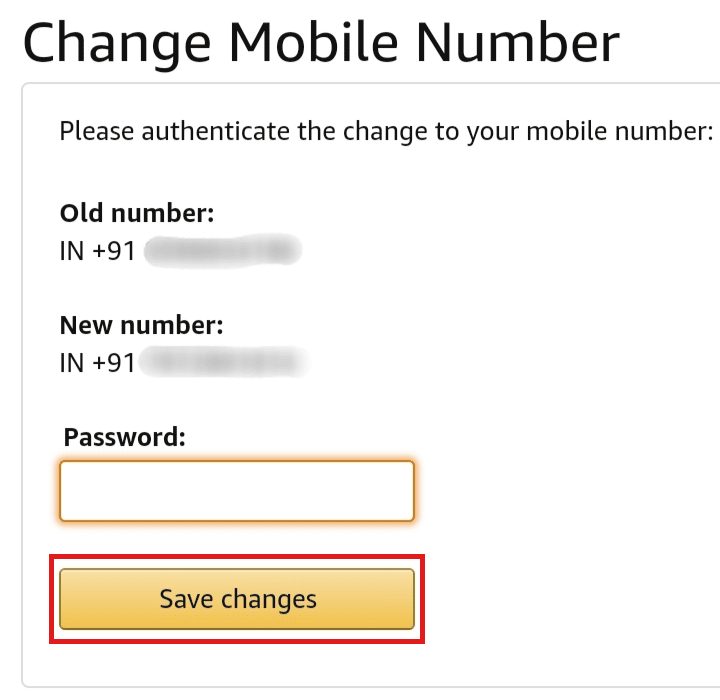720x700 pixels.
Task: Click the IN +91 prefix under Old number
Action: [97, 251]
